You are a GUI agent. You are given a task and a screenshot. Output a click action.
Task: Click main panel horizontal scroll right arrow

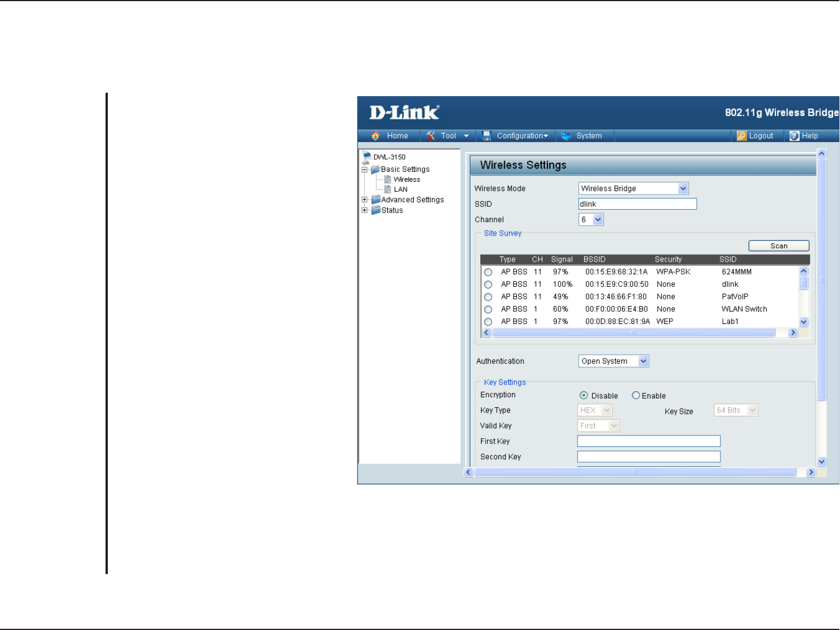tap(811, 473)
